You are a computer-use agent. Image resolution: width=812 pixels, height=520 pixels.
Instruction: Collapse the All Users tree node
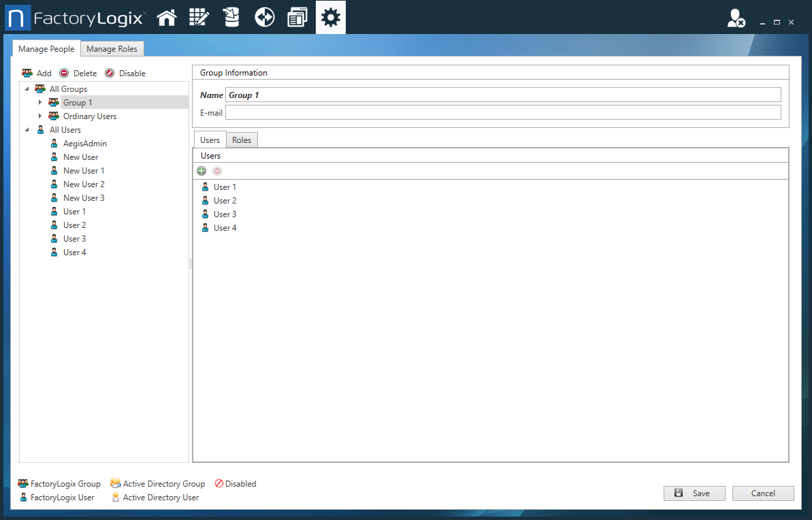pos(27,129)
